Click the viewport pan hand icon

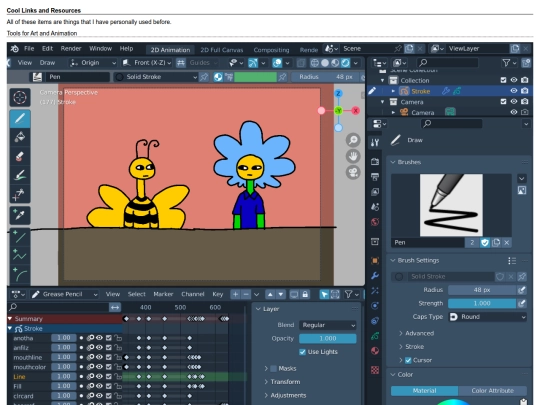pos(353,156)
